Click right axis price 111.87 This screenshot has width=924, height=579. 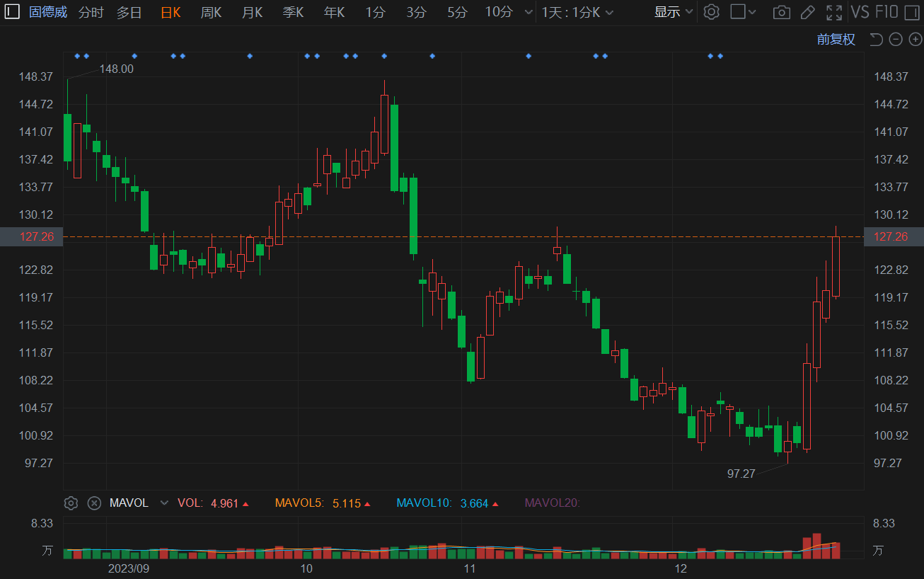891,352
